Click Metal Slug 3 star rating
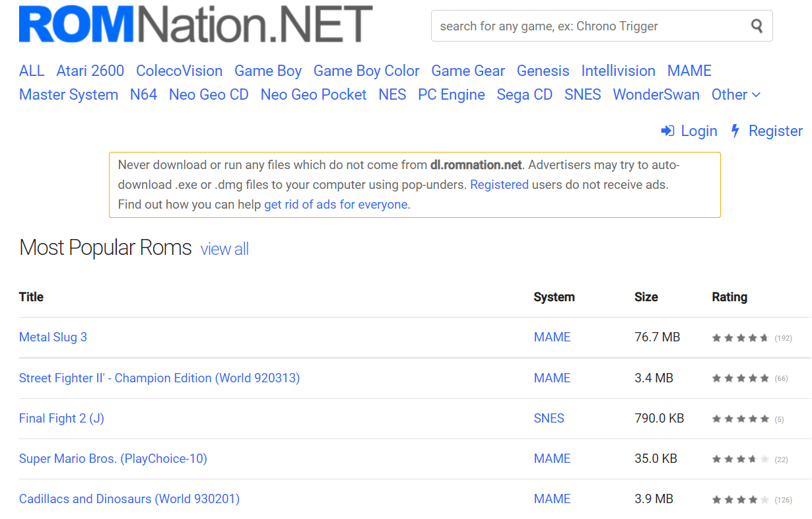 [740, 338]
